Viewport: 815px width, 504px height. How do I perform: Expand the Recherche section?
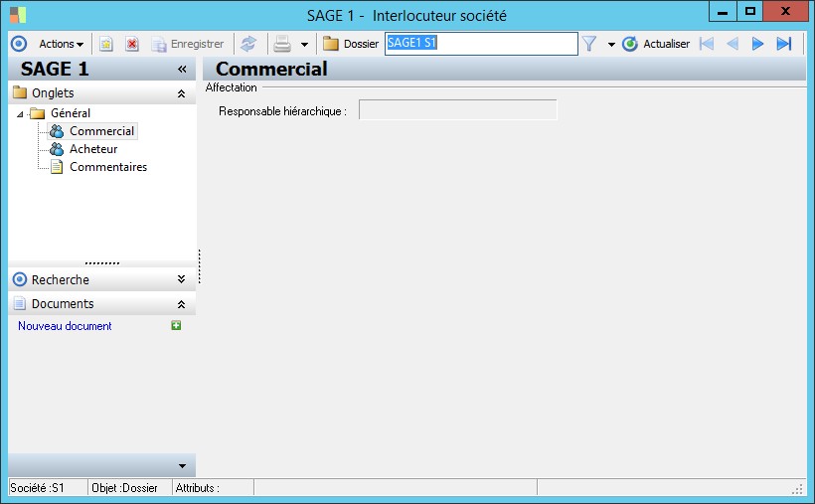[181, 279]
